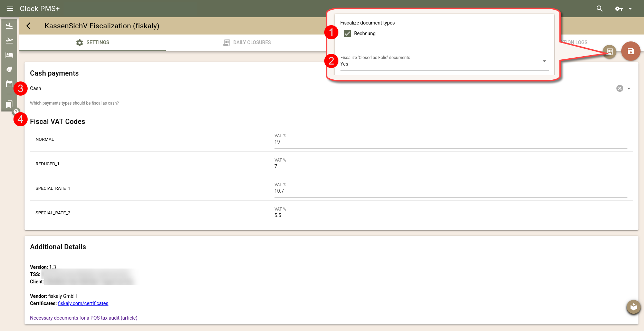The image size is (644, 331).
Task: Open the calendar sidebar icon
Action: [9, 84]
